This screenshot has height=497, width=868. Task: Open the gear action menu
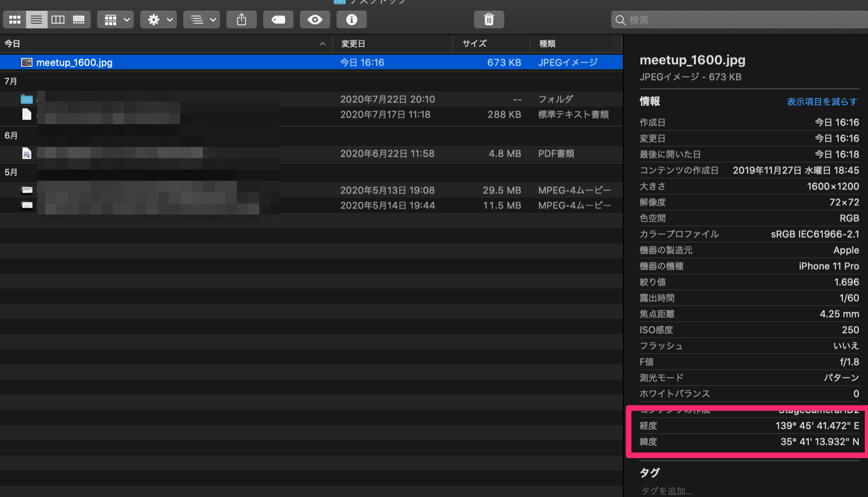[x=159, y=20]
